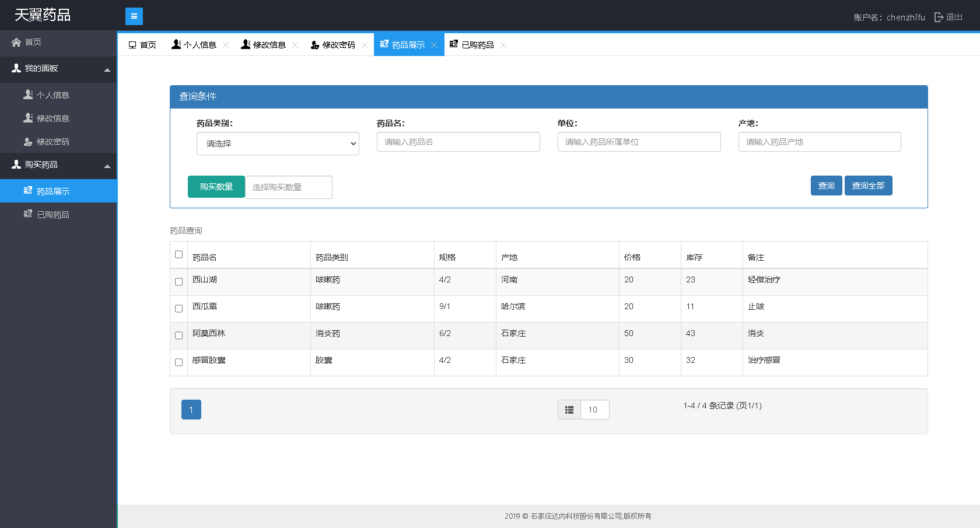Open the 选择购买数量 selector
Viewport: 980px width, 528px height.
point(289,187)
